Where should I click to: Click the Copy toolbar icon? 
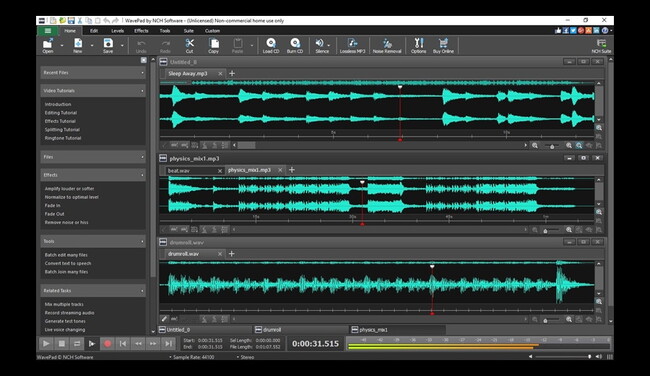coord(213,45)
